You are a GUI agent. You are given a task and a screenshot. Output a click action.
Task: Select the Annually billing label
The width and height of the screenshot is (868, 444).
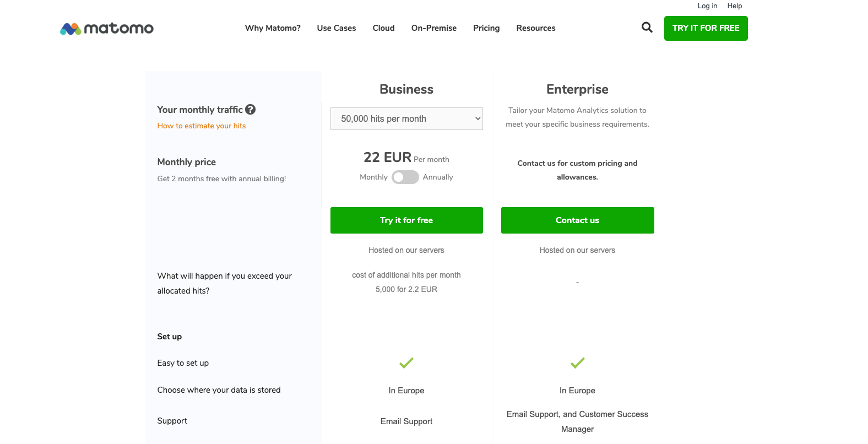[438, 177]
